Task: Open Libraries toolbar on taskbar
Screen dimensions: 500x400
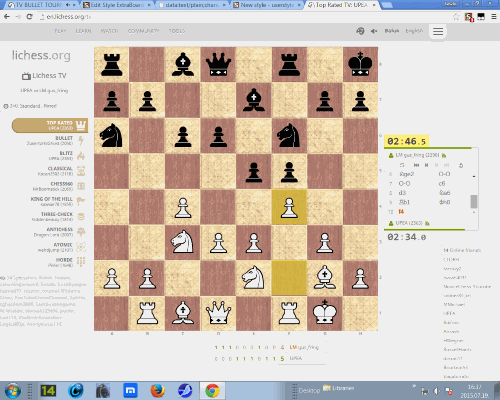Action: (338, 388)
